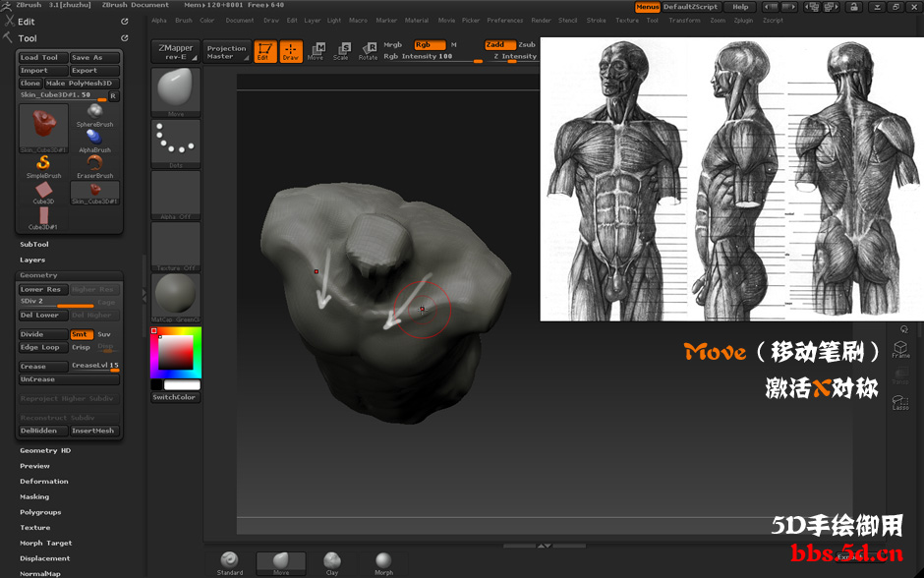Click the Lower Res button
This screenshot has height=578, width=924.
coord(43,289)
